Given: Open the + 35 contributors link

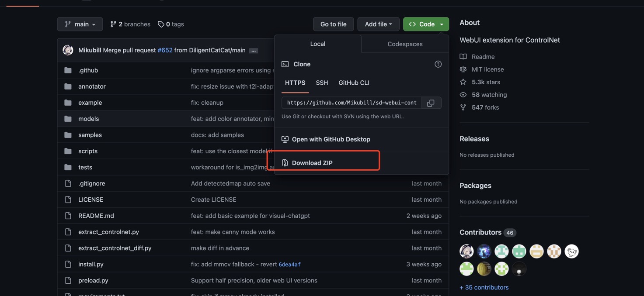Looking at the screenshot, I should point(484,288).
